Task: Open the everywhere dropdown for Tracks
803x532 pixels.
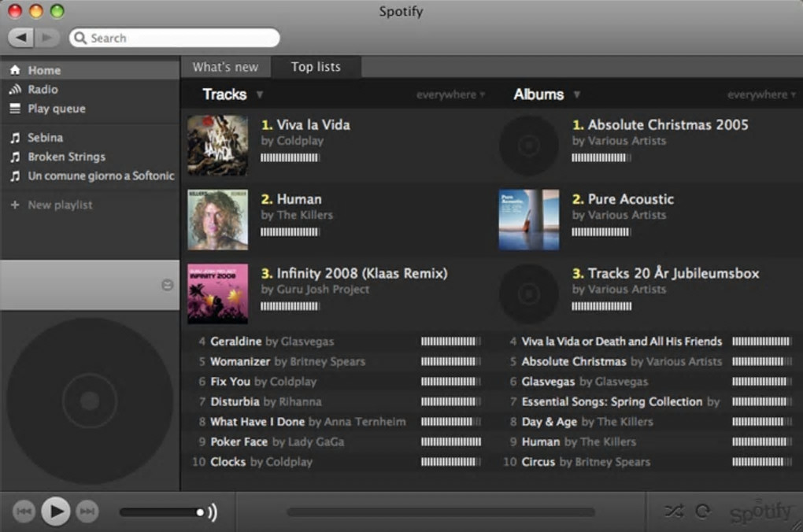Action: pos(450,94)
